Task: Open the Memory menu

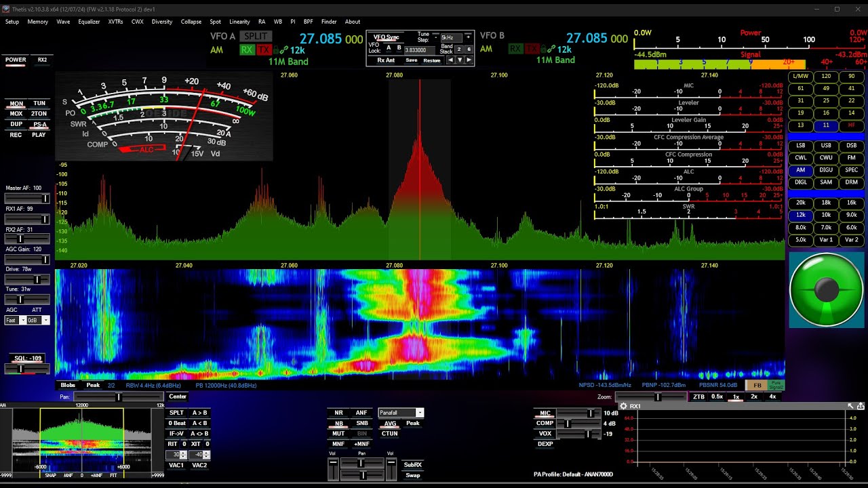Action: [x=37, y=22]
